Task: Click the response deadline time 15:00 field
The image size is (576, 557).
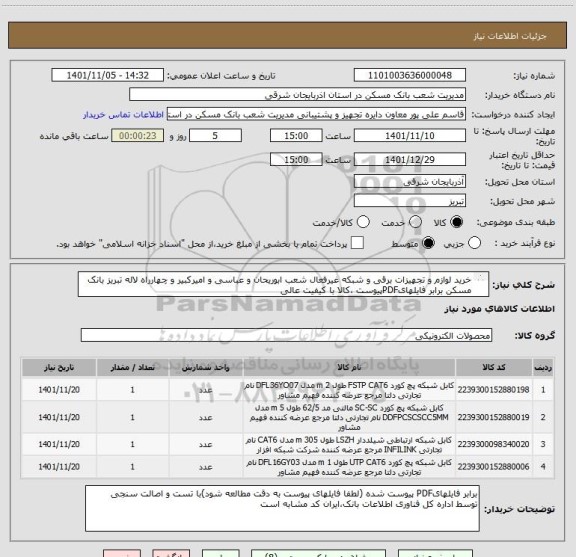Action: pyautogui.click(x=296, y=136)
